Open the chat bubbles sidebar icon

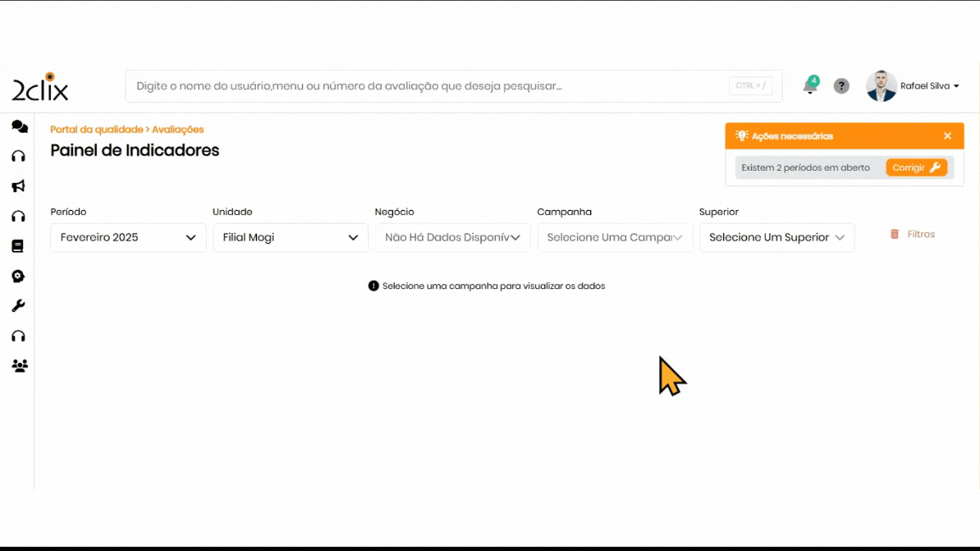pyautogui.click(x=19, y=127)
